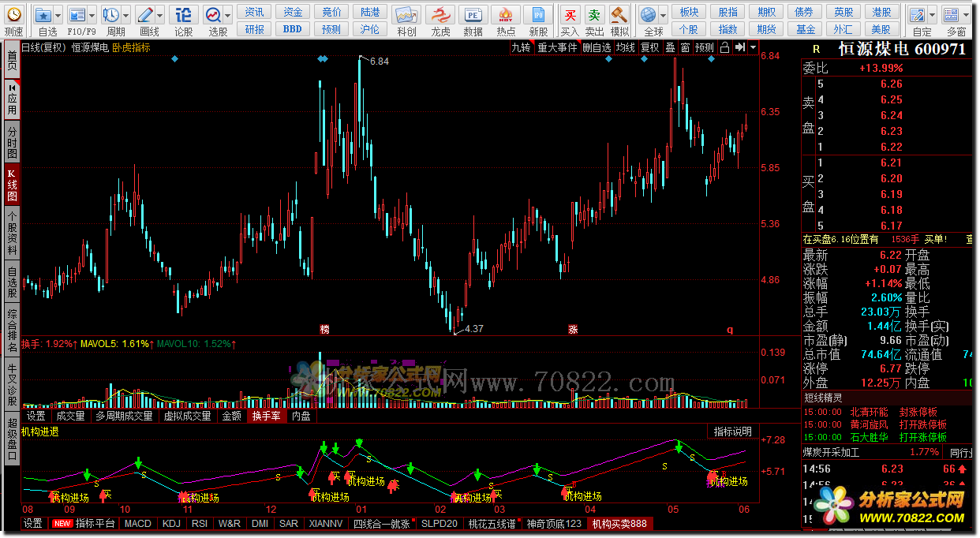This screenshot has width=980, height=538.
Task: Switch to the 分时图 side tab
Action: point(12,142)
